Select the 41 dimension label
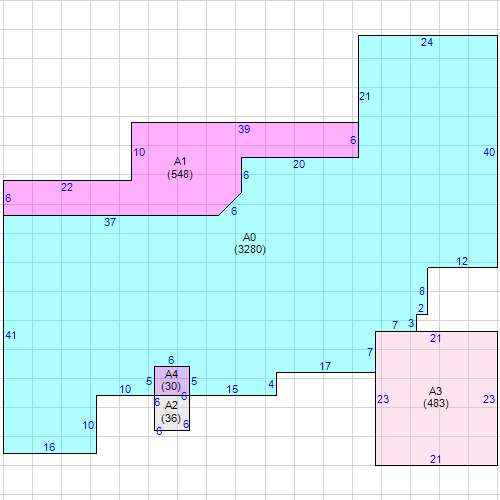The height and width of the screenshot is (500, 500). click(x=11, y=335)
